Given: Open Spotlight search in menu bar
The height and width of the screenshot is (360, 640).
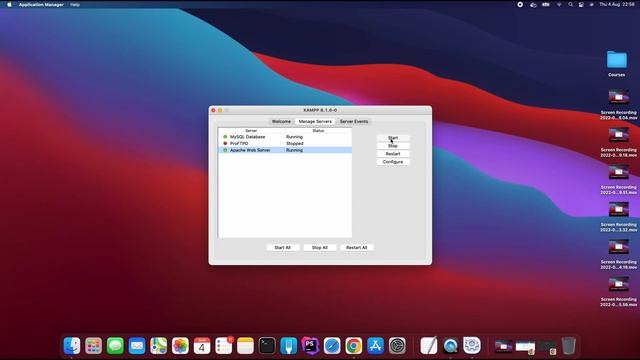Looking at the screenshot, I should 570,4.
